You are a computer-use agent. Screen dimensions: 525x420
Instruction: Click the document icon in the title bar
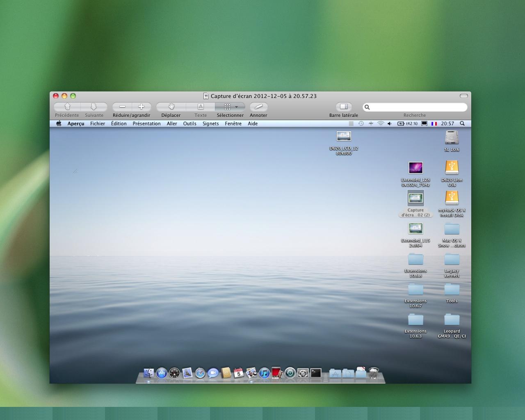pos(206,96)
